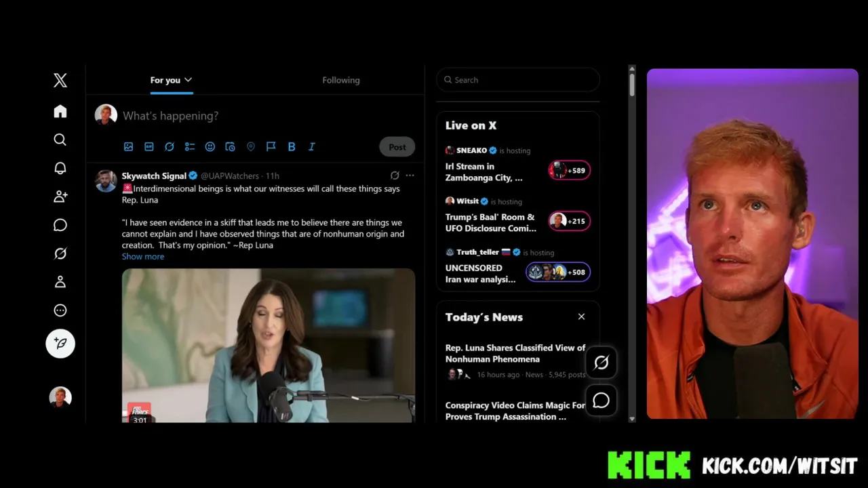Toggle bold text formatting in composer
Screen dimensions: 868x488
click(292, 146)
